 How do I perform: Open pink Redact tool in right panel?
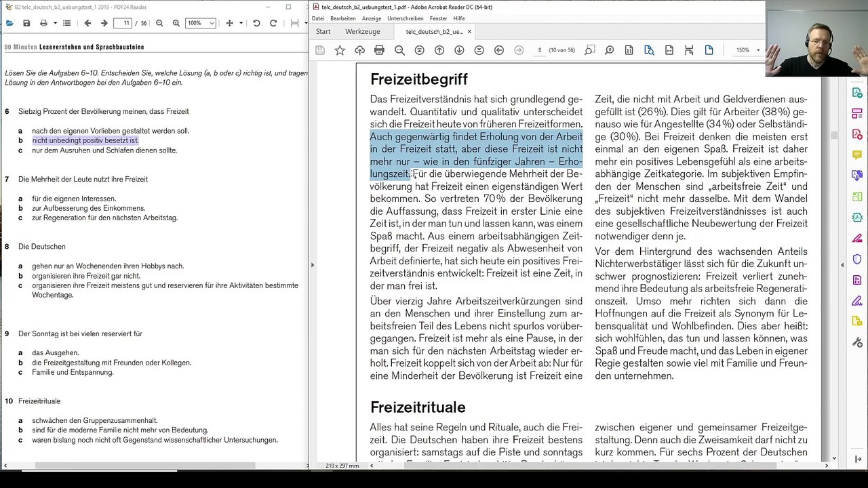coord(857,239)
